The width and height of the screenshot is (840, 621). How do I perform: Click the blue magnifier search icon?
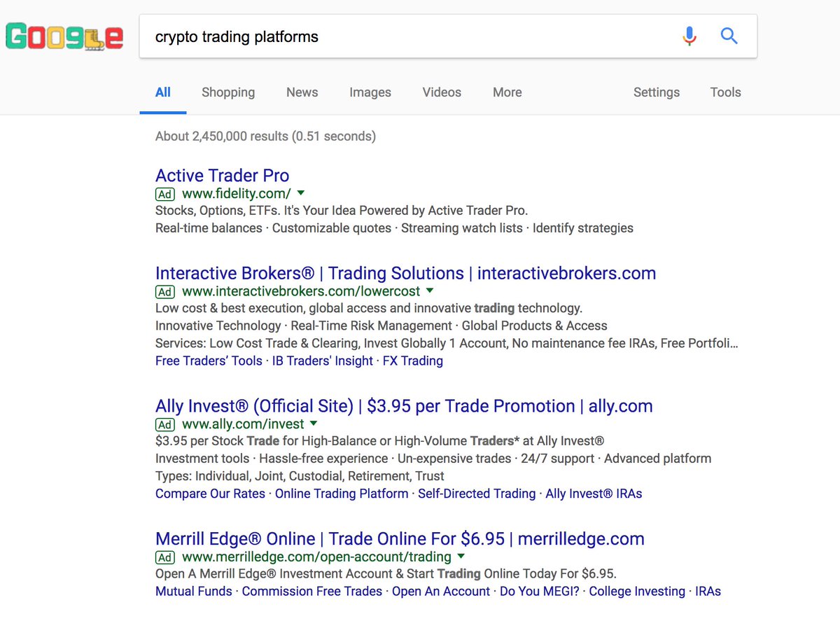coord(729,36)
